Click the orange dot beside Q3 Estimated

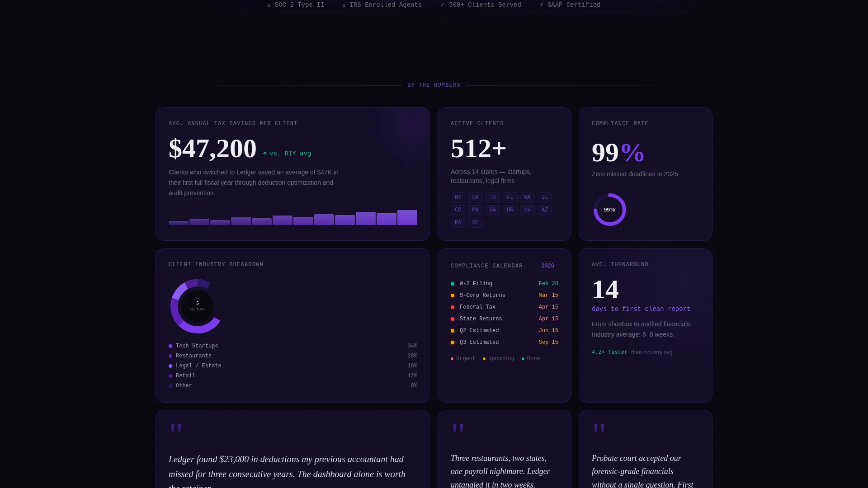[453, 343]
